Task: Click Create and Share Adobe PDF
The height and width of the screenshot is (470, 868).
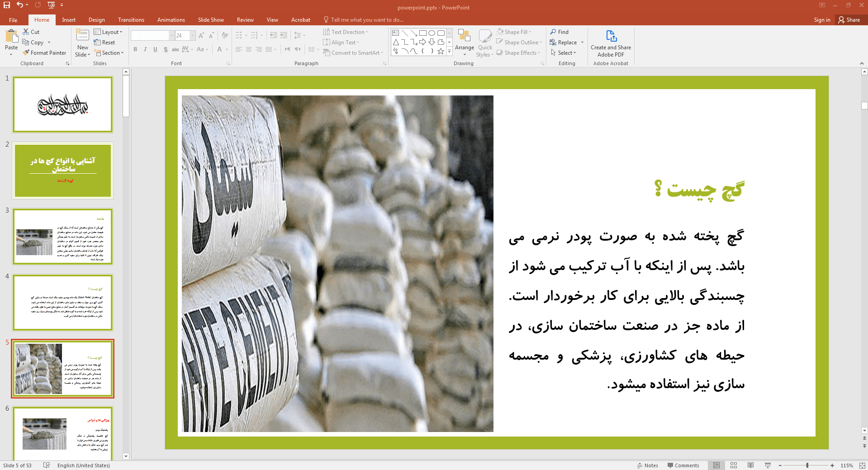Action: pos(611,43)
